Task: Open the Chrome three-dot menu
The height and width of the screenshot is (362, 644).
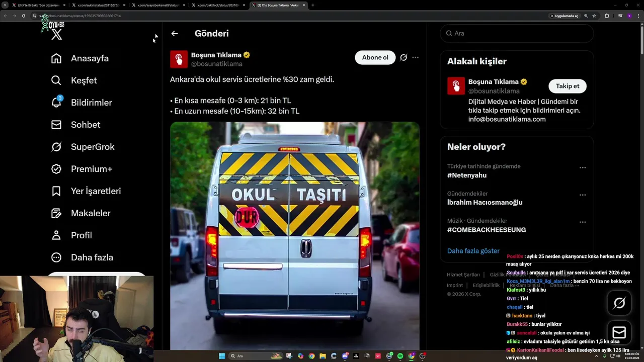Action: 638,16
